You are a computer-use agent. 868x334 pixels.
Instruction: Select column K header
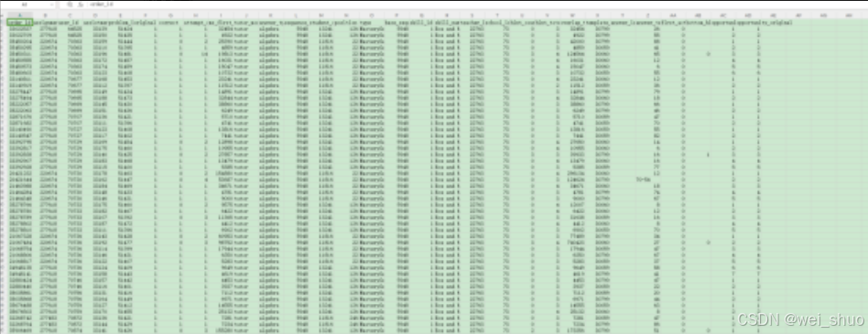tap(271, 15)
